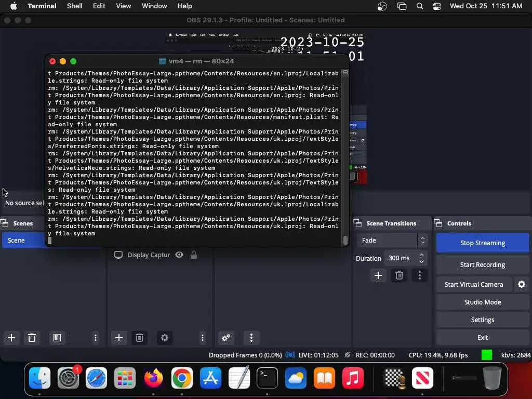Click the Duration 300 ms field
This screenshot has height=399, width=532.
coord(401,258)
